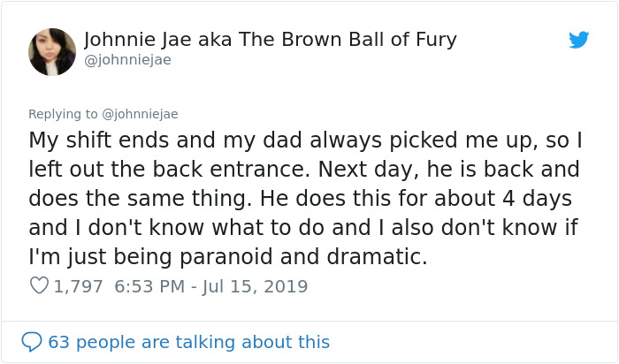This screenshot has width=619, height=364.
Task: Click the 'Replying to' label text
Action: pos(65,114)
